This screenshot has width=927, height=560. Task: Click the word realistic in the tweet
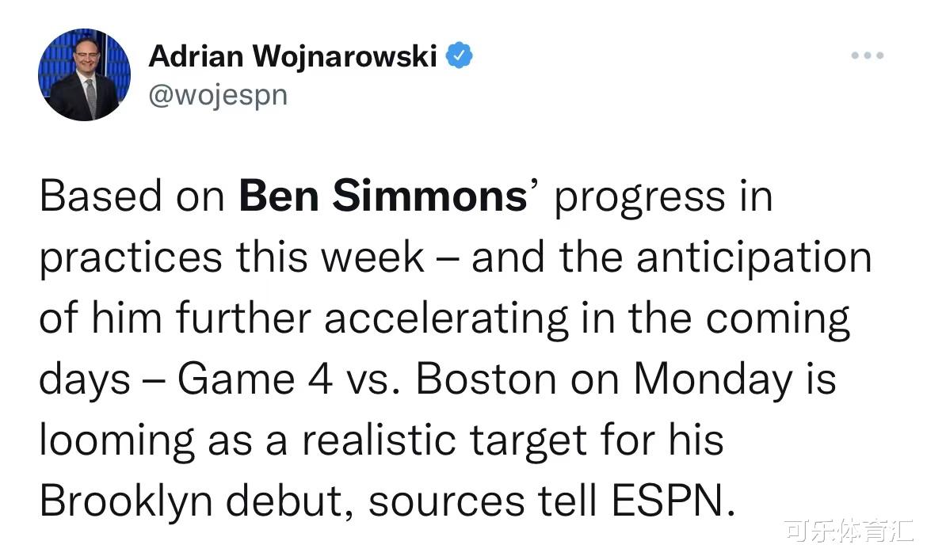click(x=380, y=440)
